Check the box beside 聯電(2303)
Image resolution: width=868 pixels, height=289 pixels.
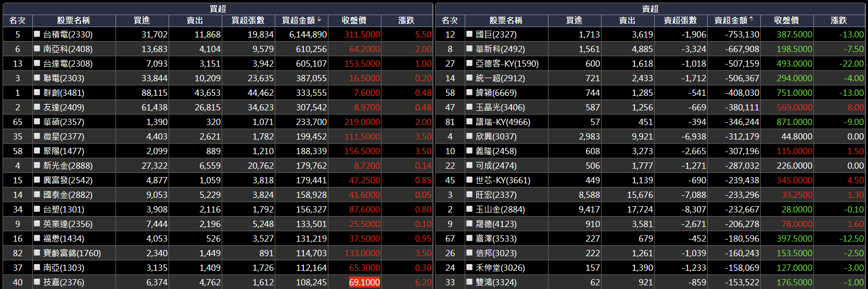(x=37, y=78)
